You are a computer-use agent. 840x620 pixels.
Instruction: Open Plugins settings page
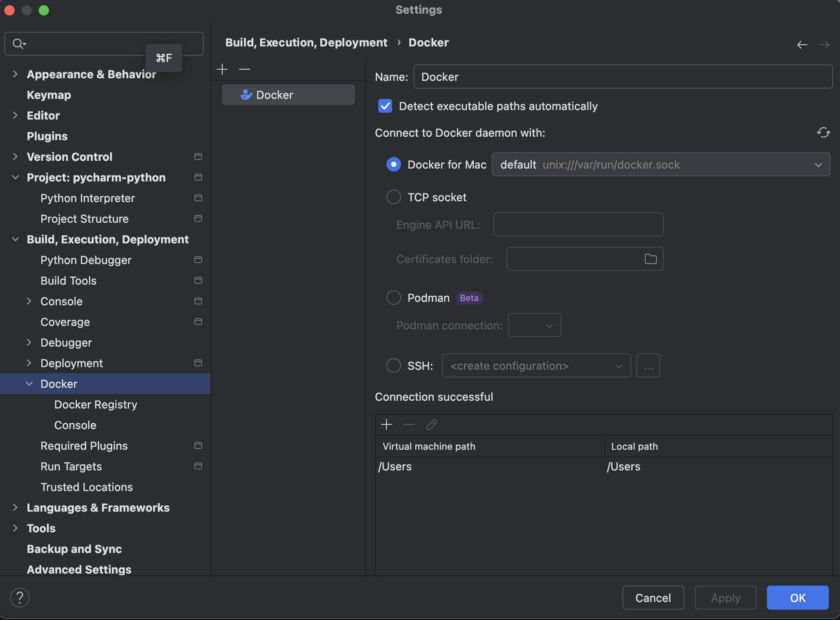pos(47,136)
